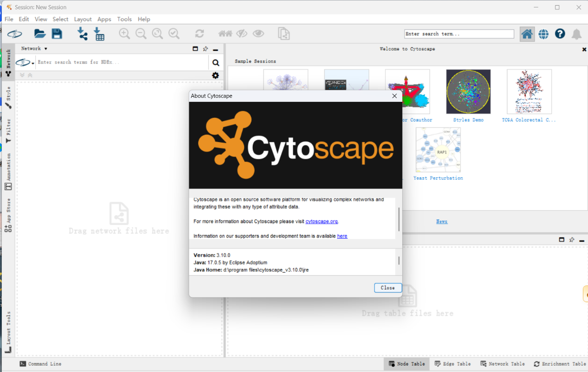588x372 pixels.
Task: Close the Welcome to Cytoscape panel
Action: click(x=584, y=49)
